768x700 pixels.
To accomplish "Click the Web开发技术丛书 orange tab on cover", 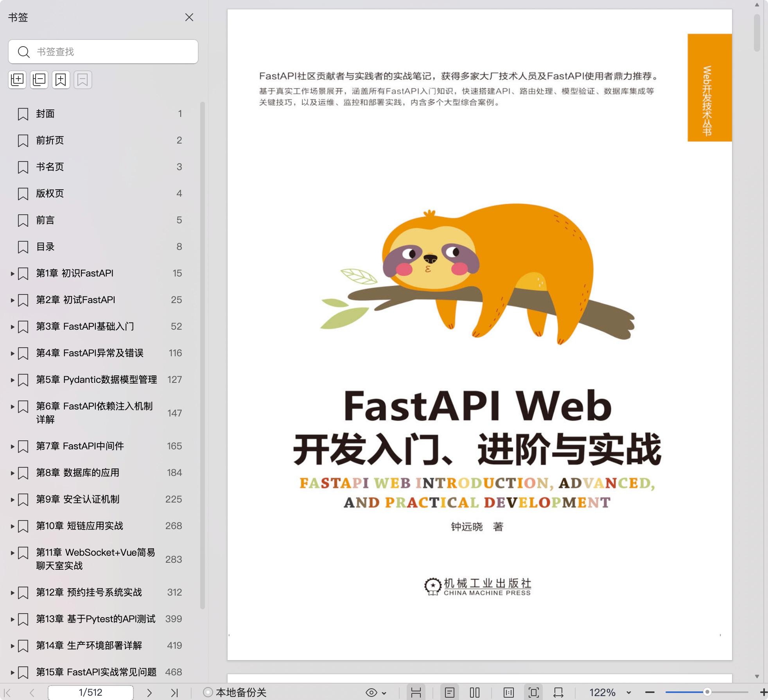I will (710, 88).
